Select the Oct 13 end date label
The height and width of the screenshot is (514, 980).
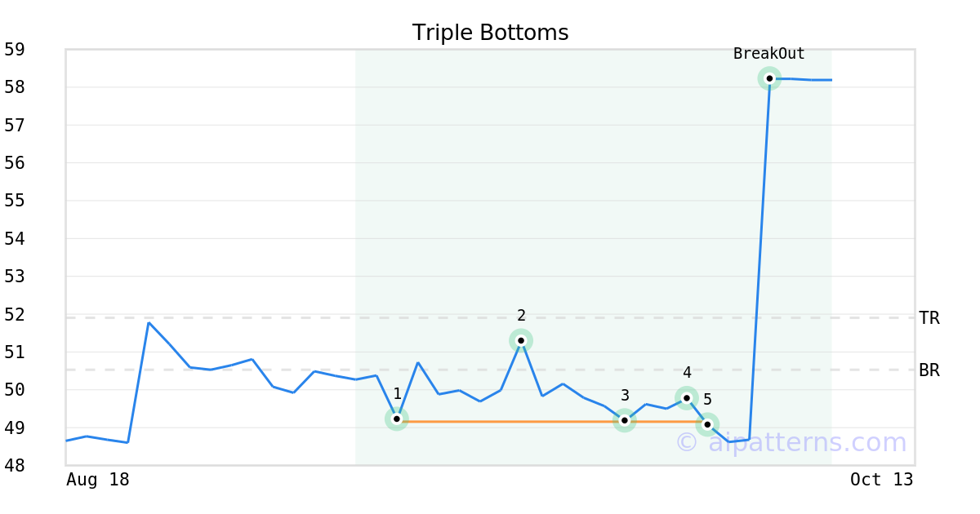(x=881, y=480)
